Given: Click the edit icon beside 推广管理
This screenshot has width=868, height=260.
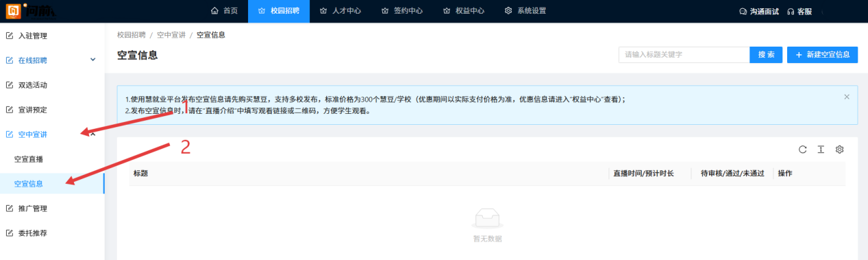Looking at the screenshot, I should tap(10, 209).
